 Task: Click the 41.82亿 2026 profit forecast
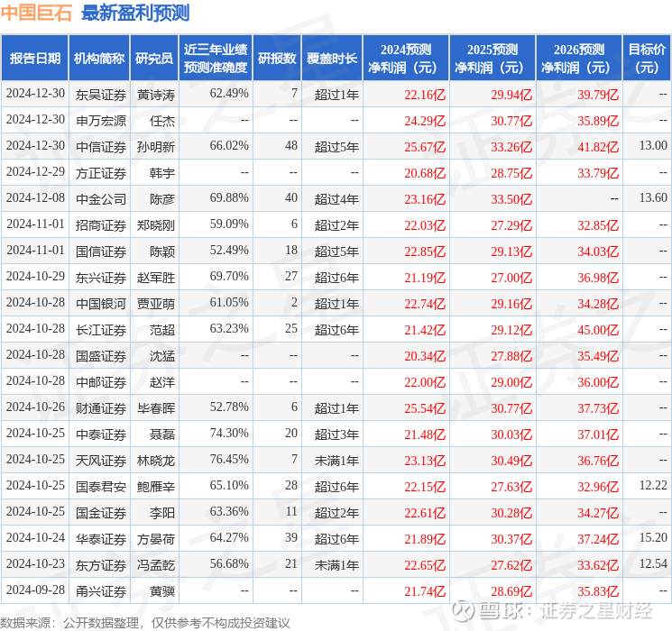(598, 147)
